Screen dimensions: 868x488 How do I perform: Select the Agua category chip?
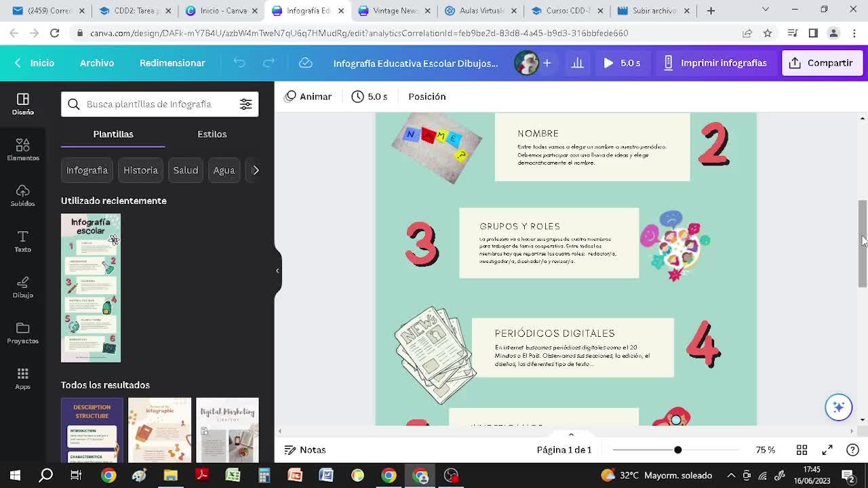click(x=224, y=170)
